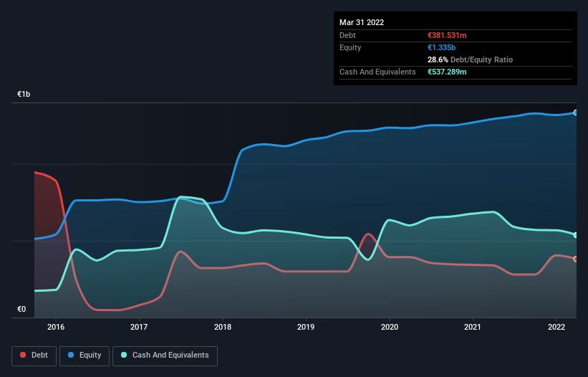
Task: Click the 2022 x-axis label
Action: click(x=556, y=327)
